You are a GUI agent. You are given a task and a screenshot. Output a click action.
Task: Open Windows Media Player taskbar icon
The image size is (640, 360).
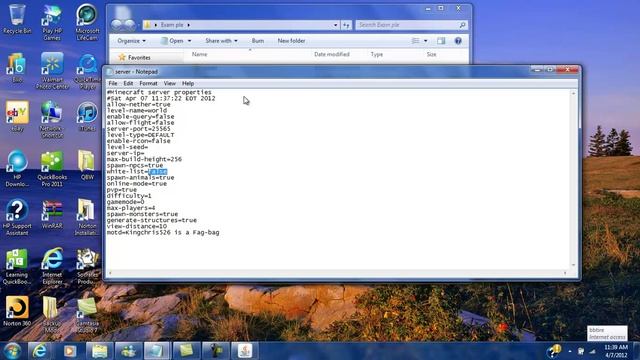click(x=70, y=351)
